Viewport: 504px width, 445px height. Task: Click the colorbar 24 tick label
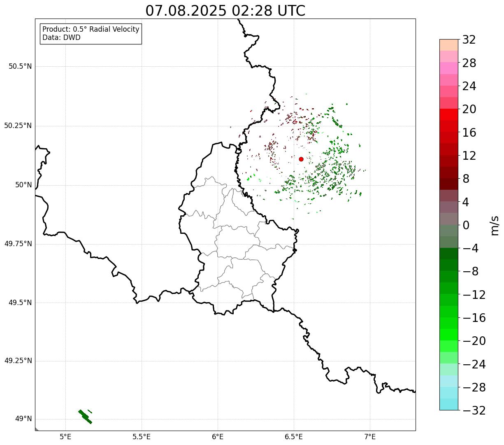pyautogui.click(x=469, y=86)
